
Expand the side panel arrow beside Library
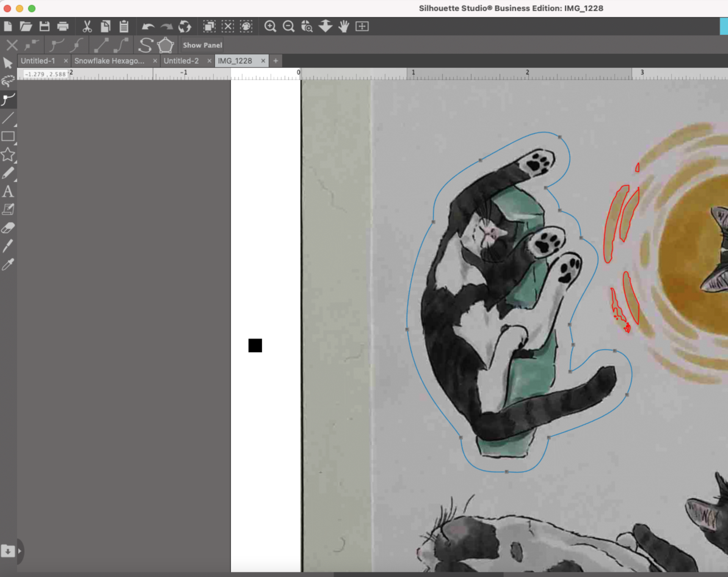pyautogui.click(x=20, y=551)
